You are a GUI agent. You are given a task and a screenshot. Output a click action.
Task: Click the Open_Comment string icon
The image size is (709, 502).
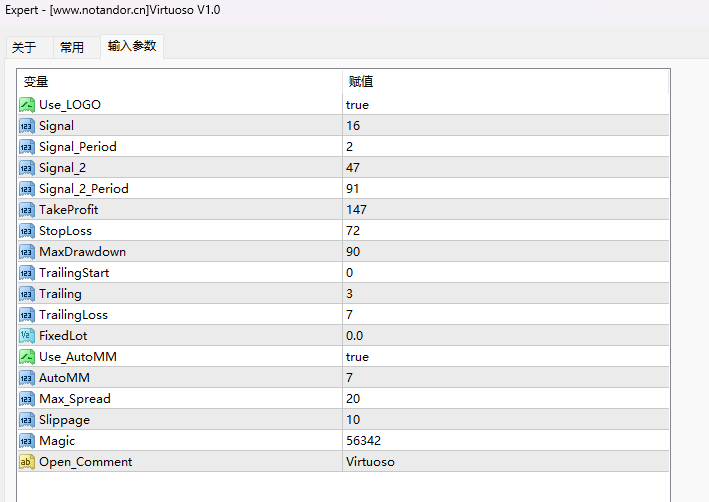pos(27,462)
